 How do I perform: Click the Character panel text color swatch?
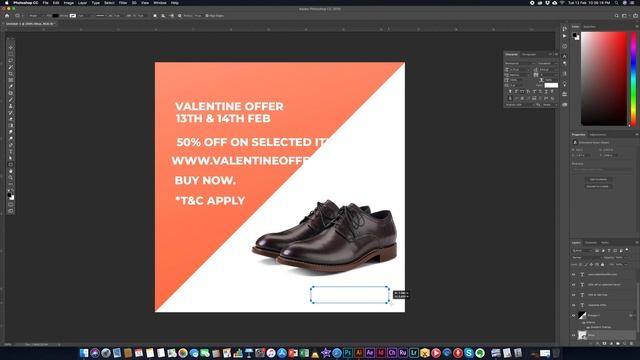551,85
